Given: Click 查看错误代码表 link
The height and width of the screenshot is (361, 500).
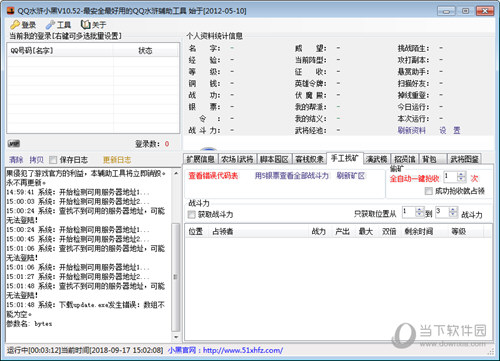Looking at the screenshot, I should coord(213,176).
